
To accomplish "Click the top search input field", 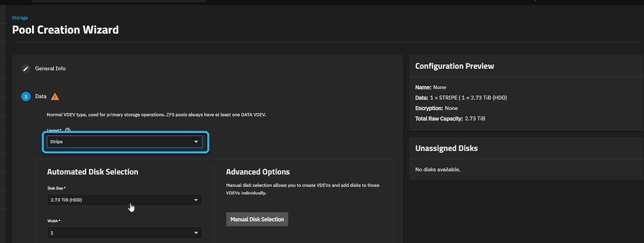I will [118, 1].
